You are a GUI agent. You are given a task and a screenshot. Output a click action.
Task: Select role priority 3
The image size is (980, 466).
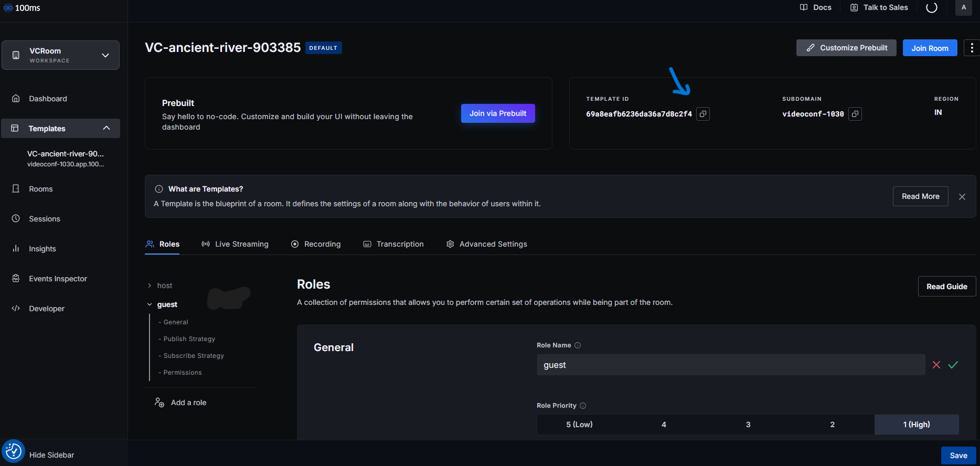pos(748,425)
